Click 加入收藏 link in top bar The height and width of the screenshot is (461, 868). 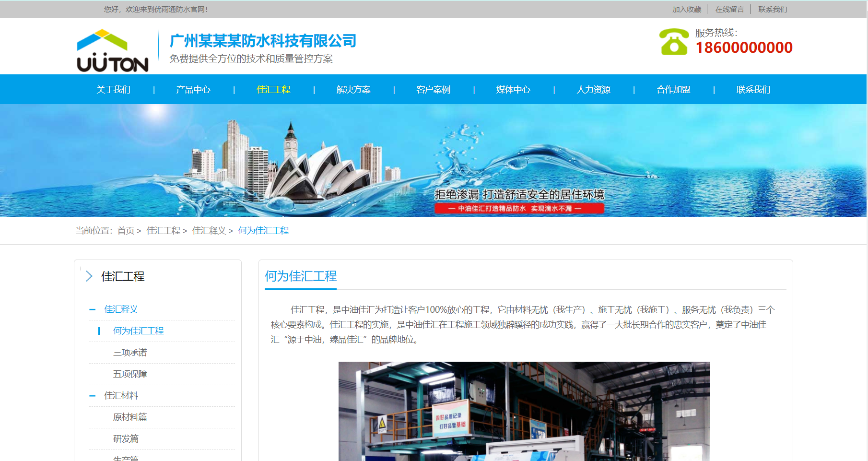coord(687,10)
